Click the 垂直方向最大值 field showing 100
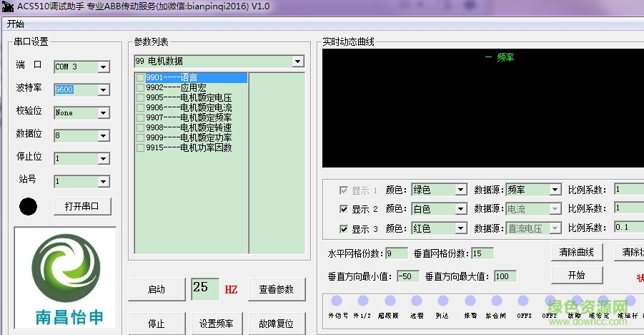This screenshot has height=335, width=644. point(505,276)
